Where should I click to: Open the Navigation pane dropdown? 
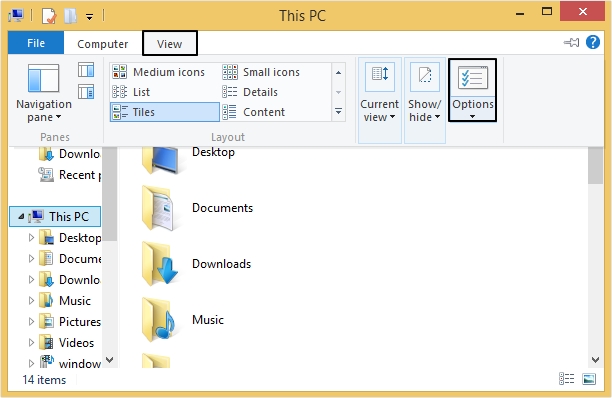pos(44,111)
